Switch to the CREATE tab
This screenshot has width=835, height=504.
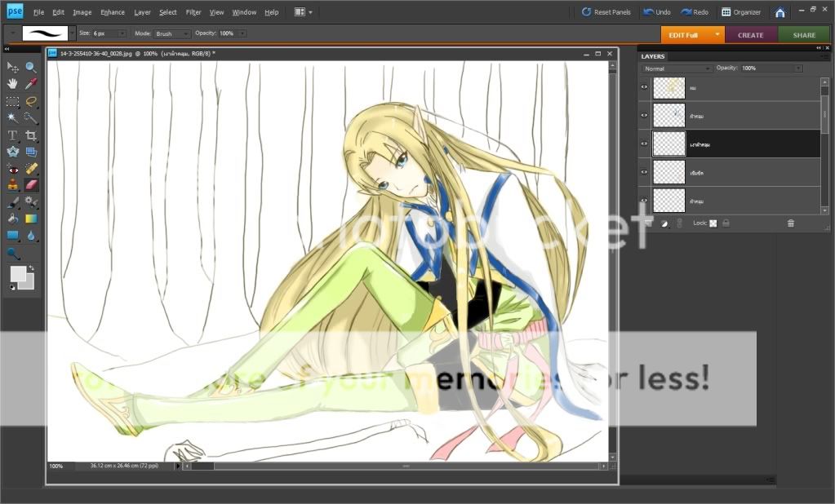coord(751,35)
